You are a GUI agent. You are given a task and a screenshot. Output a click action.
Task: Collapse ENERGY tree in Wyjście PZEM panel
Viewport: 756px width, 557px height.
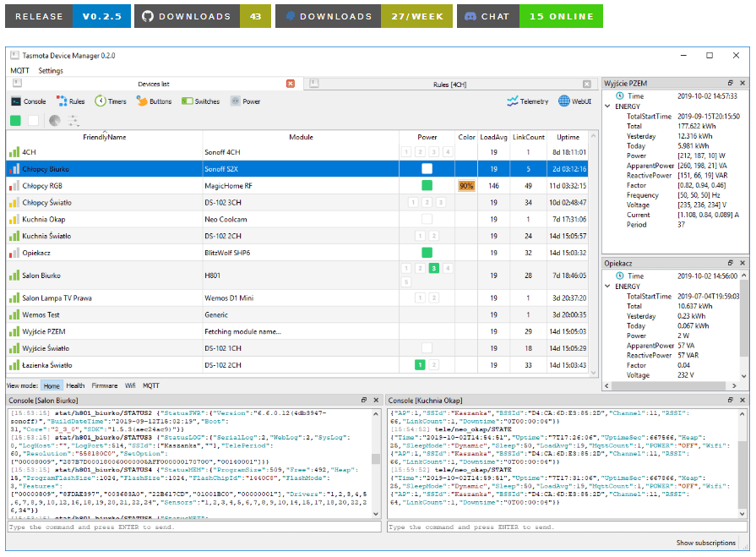(x=608, y=106)
